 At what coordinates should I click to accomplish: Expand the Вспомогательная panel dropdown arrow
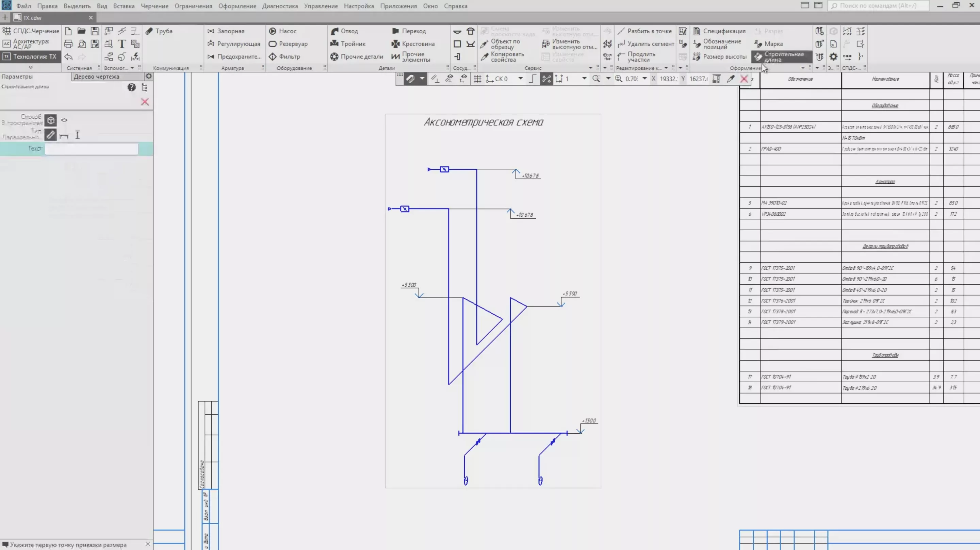point(132,68)
